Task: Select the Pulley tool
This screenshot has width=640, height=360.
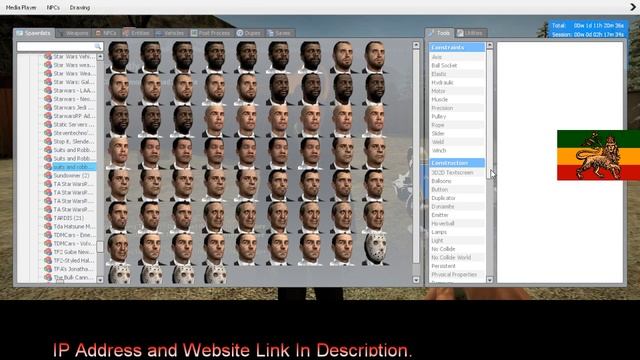Action: tap(457, 117)
